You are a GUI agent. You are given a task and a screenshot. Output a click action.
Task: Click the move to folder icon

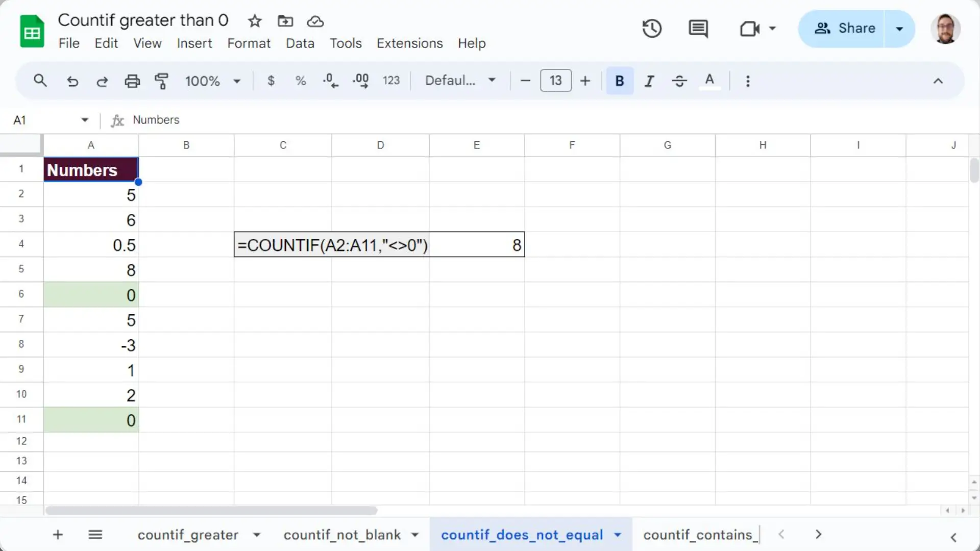pos(285,21)
